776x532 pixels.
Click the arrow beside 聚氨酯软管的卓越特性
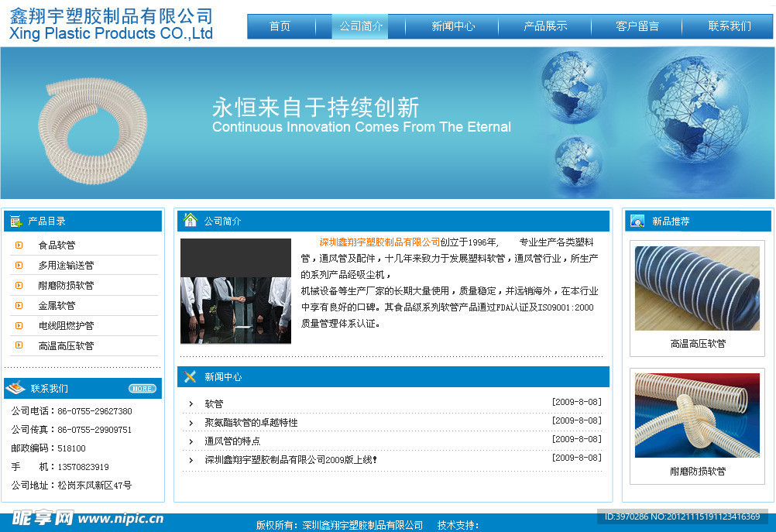coord(191,423)
